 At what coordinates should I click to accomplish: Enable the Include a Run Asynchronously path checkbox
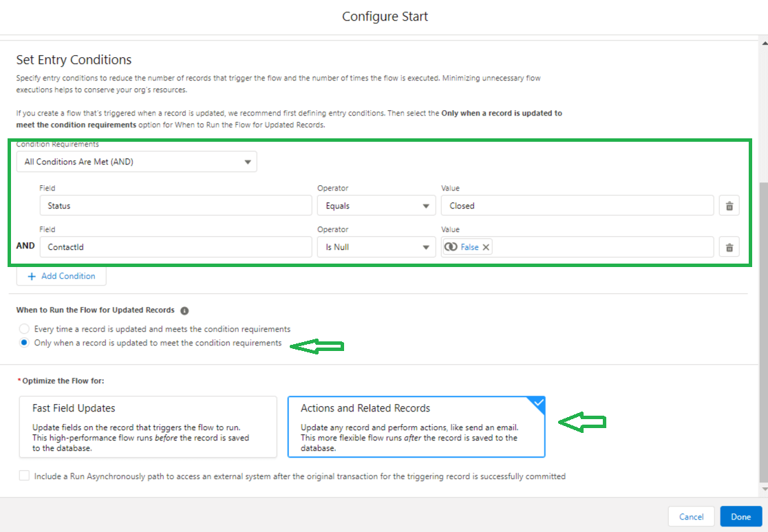[24, 476]
